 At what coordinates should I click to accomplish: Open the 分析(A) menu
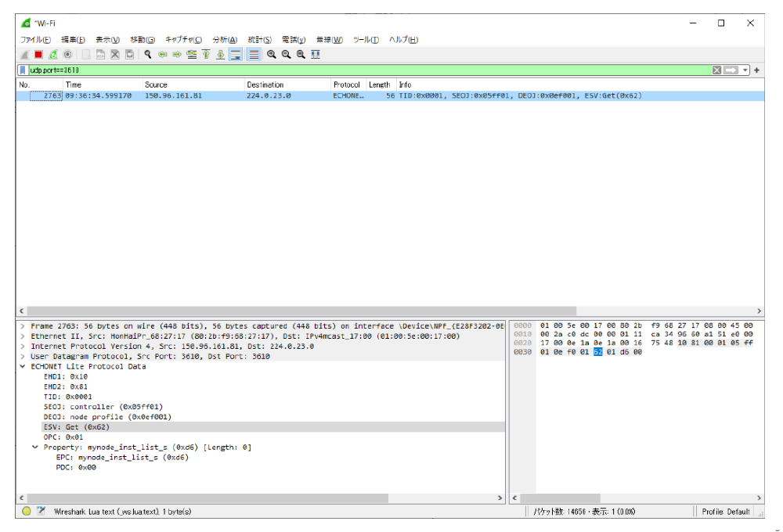click(225, 39)
